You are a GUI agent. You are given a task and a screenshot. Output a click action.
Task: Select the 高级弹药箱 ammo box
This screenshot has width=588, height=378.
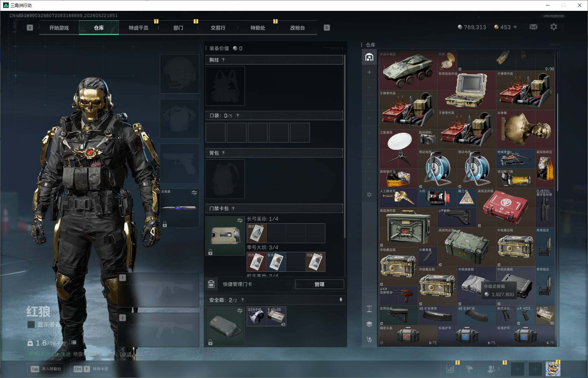tap(408, 227)
